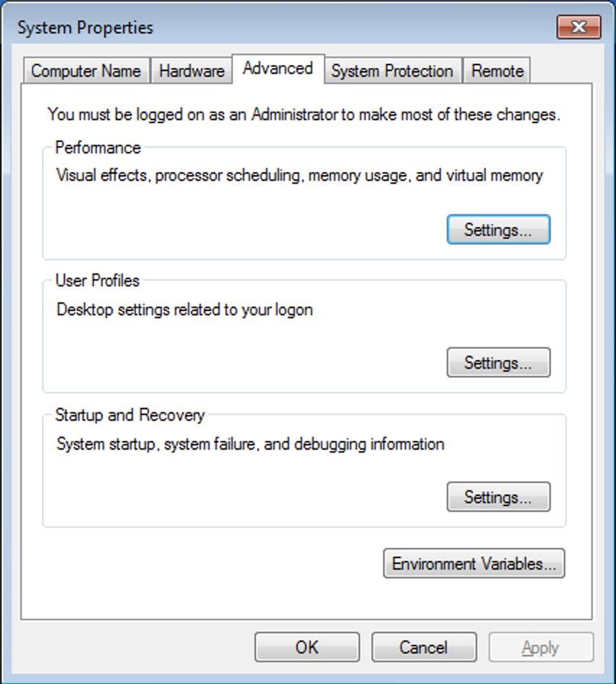The height and width of the screenshot is (684, 616).
Task: Open the System Protection tab
Action: (x=391, y=71)
